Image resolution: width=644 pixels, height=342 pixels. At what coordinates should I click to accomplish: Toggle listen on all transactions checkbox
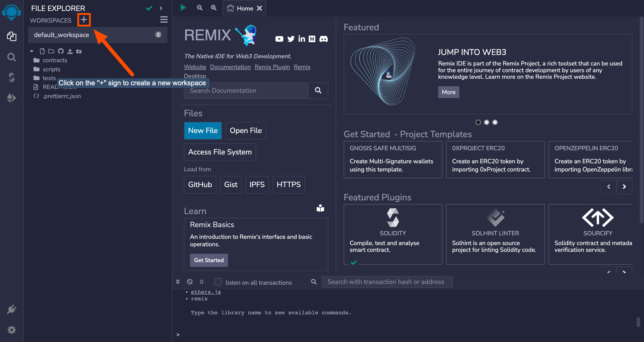pos(218,282)
